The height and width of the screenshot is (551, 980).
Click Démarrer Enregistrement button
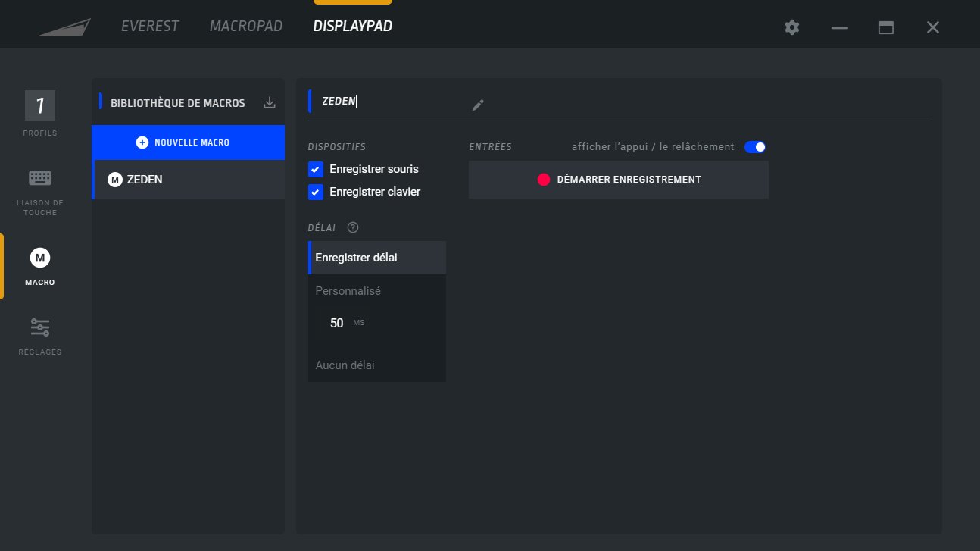(618, 180)
